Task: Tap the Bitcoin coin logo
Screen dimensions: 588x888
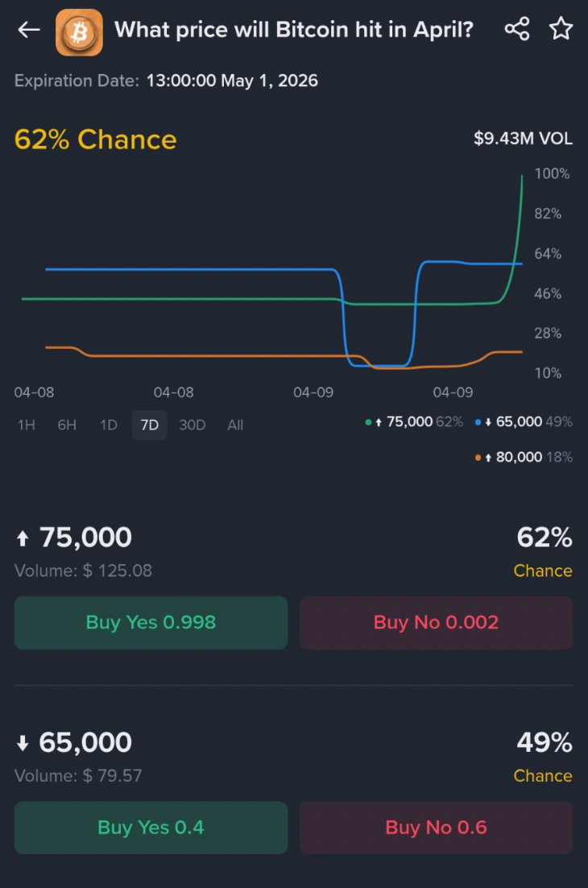Action: pyautogui.click(x=79, y=32)
